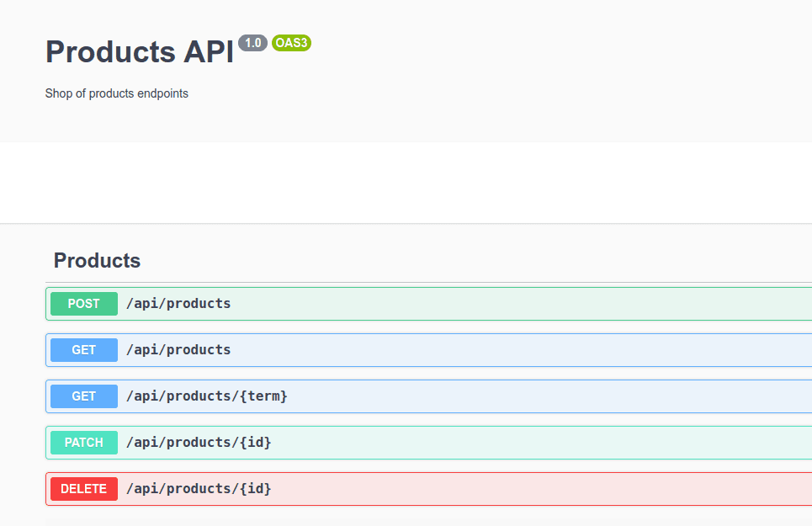Click the Products API title
812x526 pixels.
139,52
